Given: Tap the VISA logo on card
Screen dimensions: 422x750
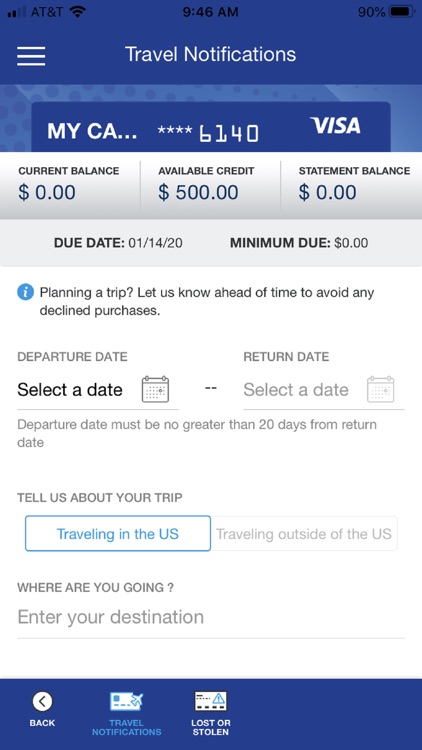Looking at the screenshot, I should [335, 126].
